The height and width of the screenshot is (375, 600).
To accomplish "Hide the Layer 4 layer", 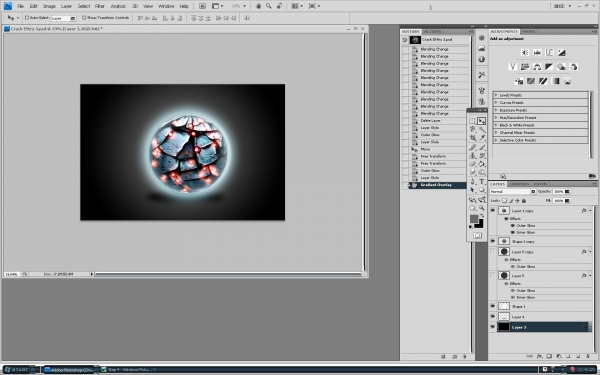I will 493,316.
